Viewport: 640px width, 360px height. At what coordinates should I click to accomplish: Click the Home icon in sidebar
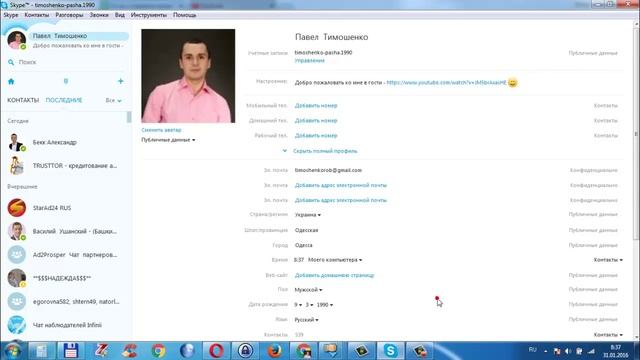click(11, 81)
